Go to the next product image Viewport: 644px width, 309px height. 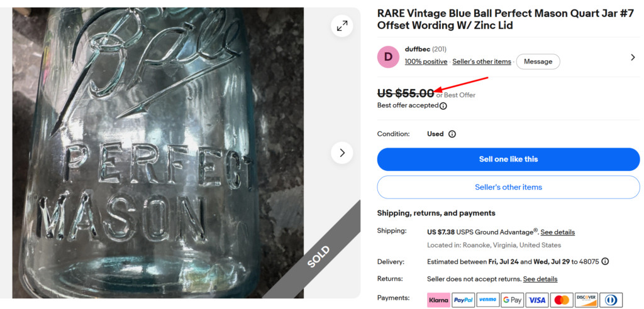tap(341, 153)
